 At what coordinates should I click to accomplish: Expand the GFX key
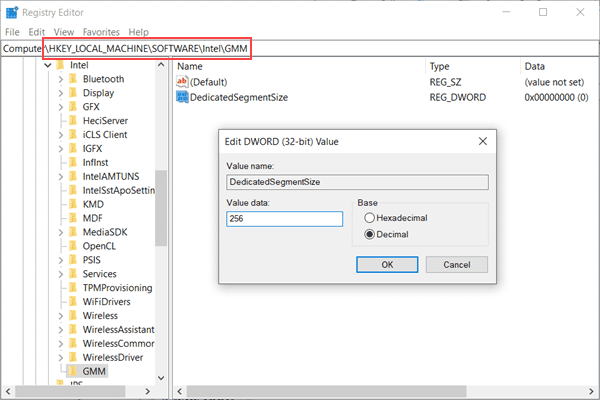(x=60, y=107)
